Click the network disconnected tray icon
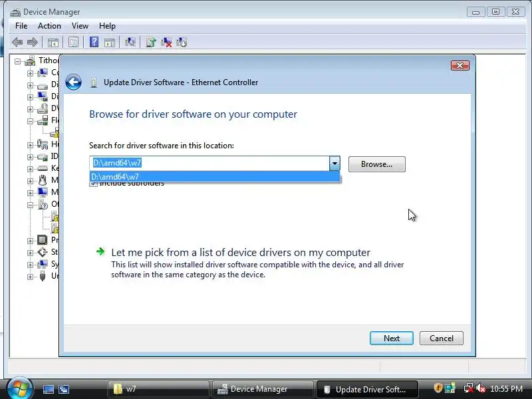The height and width of the screenshot is (399, 532). click(x=469, y=388)
